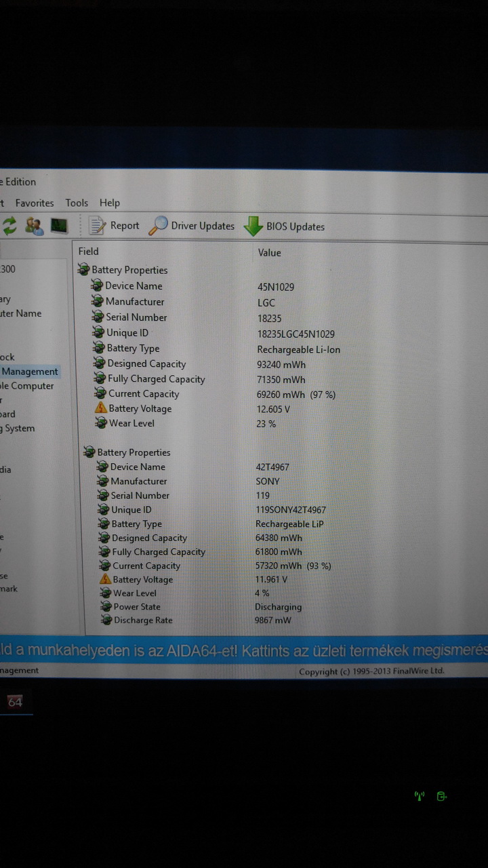Click the Unique ID icon for 18235LGC45N1029
Viewport: 488px width, 868px height.
point(98,332)
